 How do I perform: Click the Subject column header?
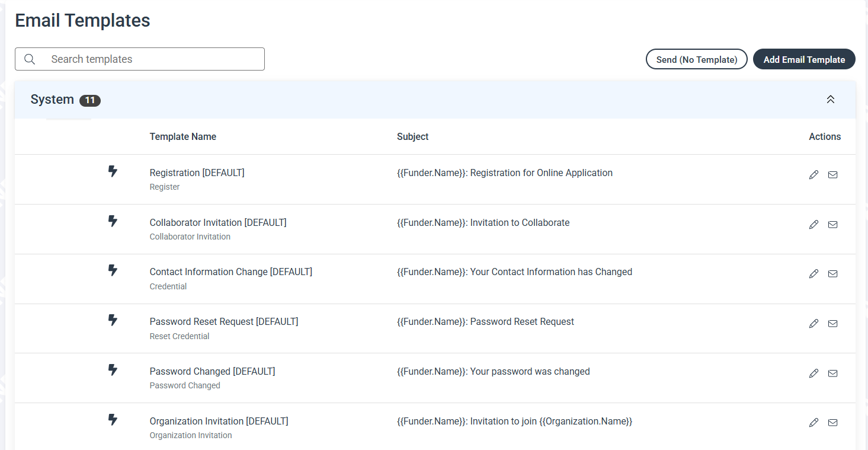(x=413, y=136)
